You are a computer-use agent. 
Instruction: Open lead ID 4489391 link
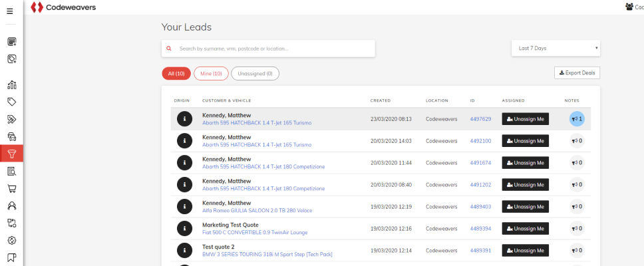coord(480,251)
